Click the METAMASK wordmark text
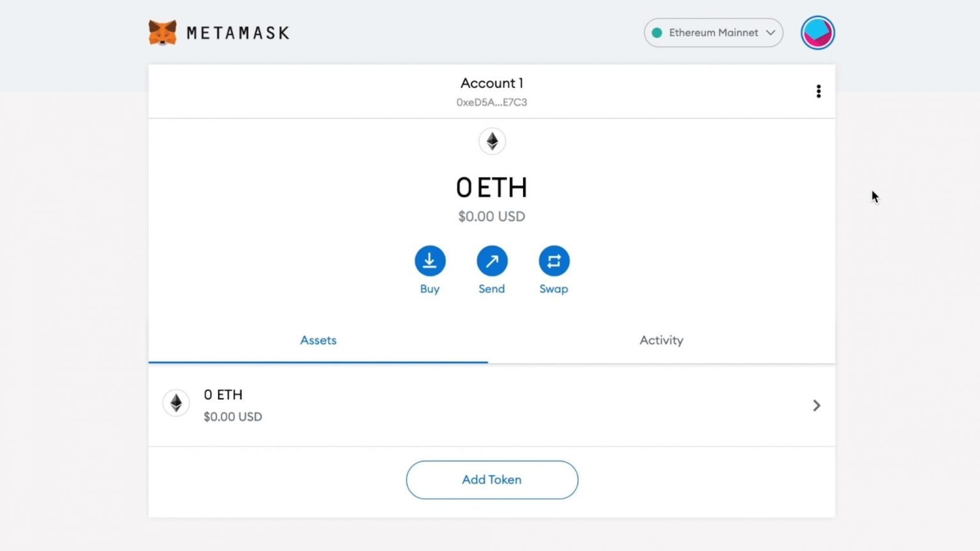 (238, 33)
